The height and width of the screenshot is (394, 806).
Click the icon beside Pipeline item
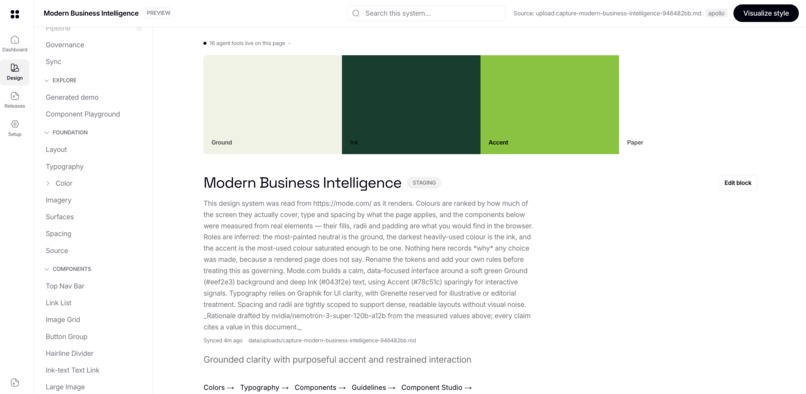(x=139, y=29)
